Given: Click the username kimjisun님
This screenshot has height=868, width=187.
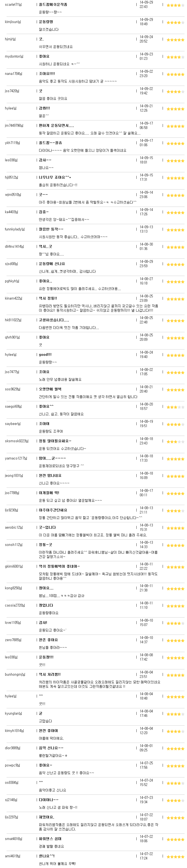Looking at the screenshot, I should [x=13, y=22].
